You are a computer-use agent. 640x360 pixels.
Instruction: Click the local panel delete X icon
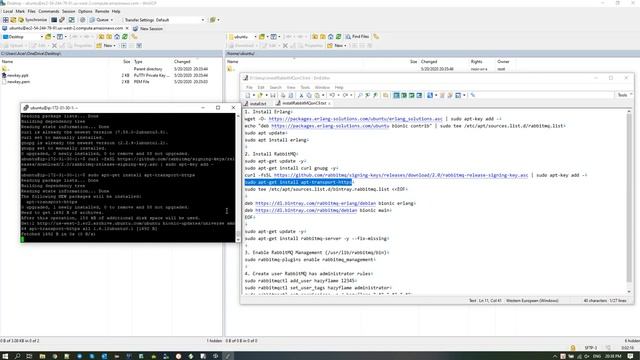pyautogui.click(x=54, y=46)
